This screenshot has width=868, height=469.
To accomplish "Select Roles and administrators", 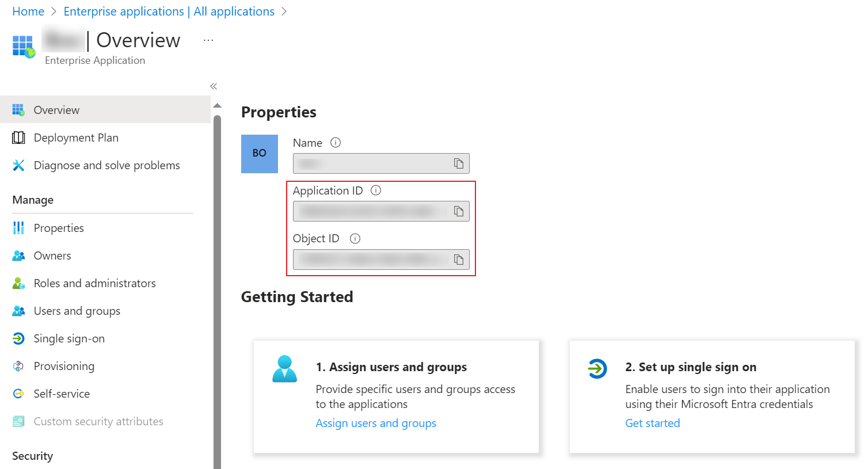I will tap(94, 283).
